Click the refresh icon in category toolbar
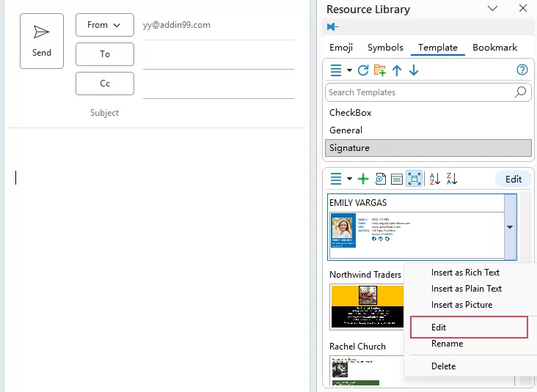This screenshot has width=537, height=392. pyautogui.click(x=363, y=70)
